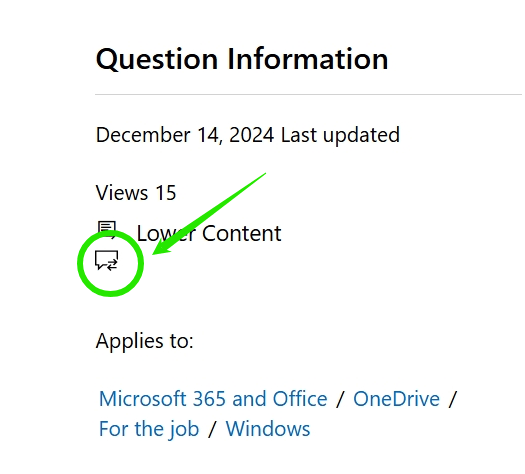
Task: Open the OneDrive category link
Action: [396, 399]
